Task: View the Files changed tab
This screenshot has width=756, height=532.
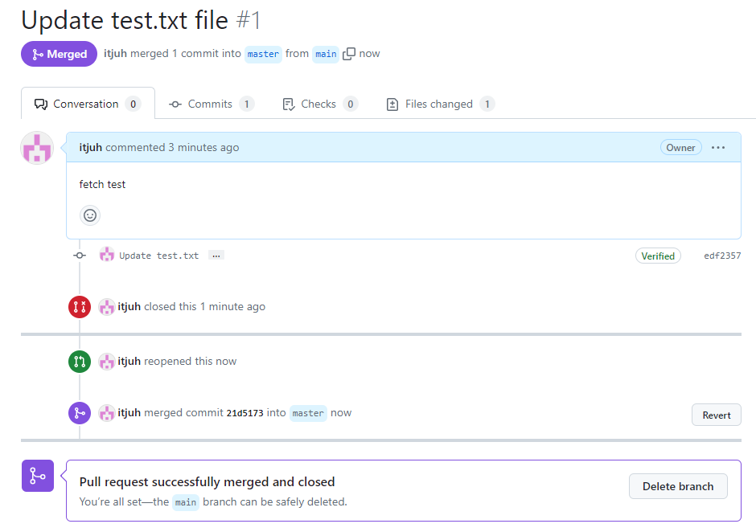Action: (x=440, y=104)
